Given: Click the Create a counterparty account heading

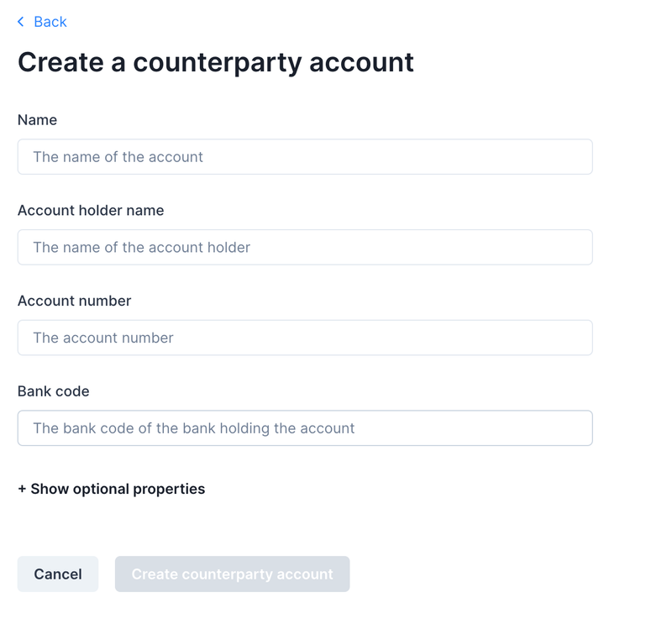Looking at the screenshot, I should pyautogui.click(x=216, y=62).
